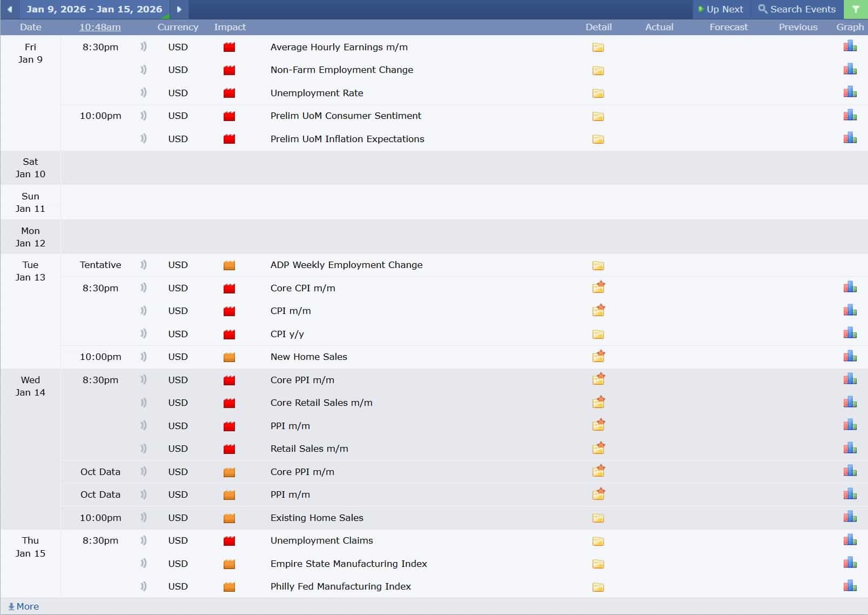Open the starred detail folder for Core CPI m/m
The width and height of the screenshot is (868, 615).
click(x=598, y=288)
